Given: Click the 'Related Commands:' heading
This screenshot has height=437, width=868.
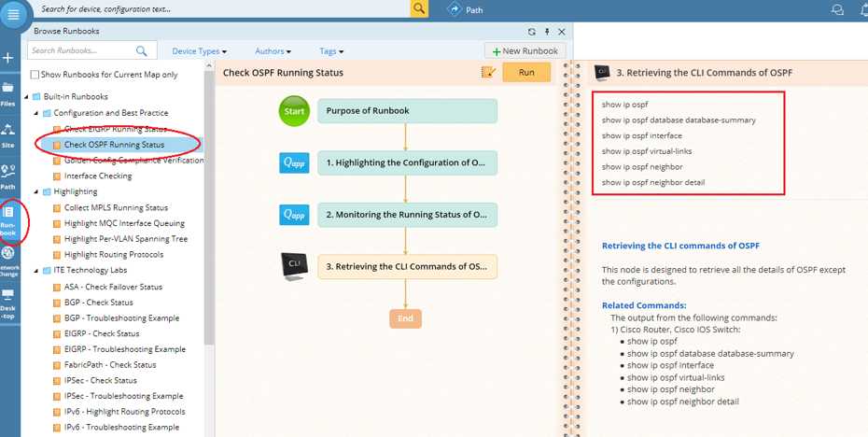Looking at the screenshot, I should pos(644,305).
